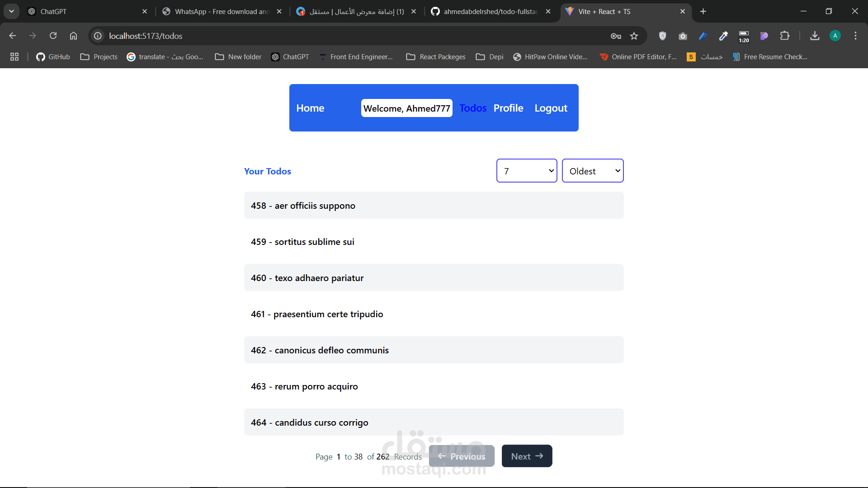868x488 pixels.
Task: Click the browser home icon
Action: tap(73, 36)
